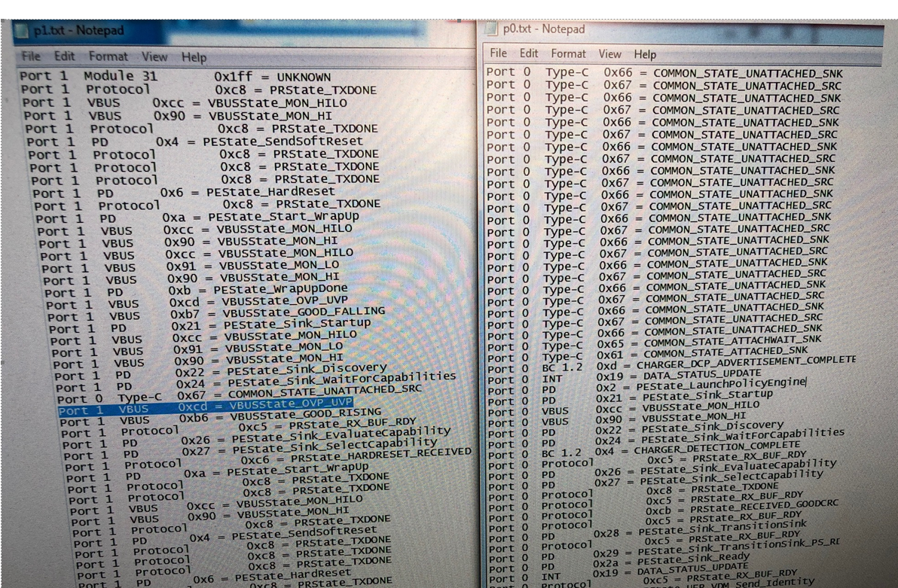Open View menu in p0.txt Notepad
This screenshot has height=588, width=898.
(610, 53)
